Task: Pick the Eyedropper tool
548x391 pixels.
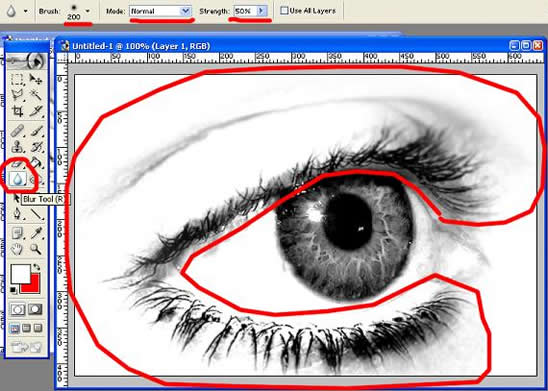Action: coord(36,232)
